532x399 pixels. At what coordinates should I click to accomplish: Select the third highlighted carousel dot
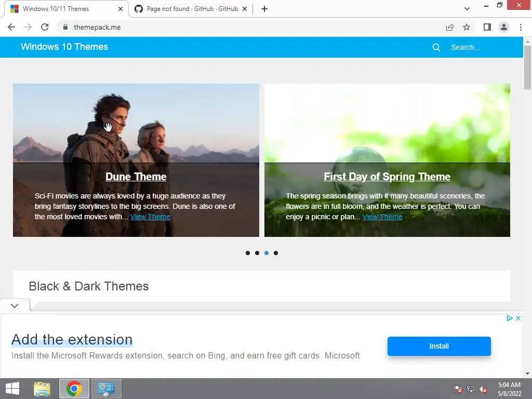267,253
